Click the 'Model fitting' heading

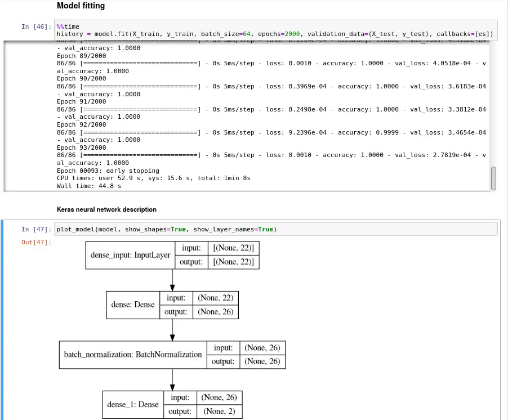click(x=81, y=6)
